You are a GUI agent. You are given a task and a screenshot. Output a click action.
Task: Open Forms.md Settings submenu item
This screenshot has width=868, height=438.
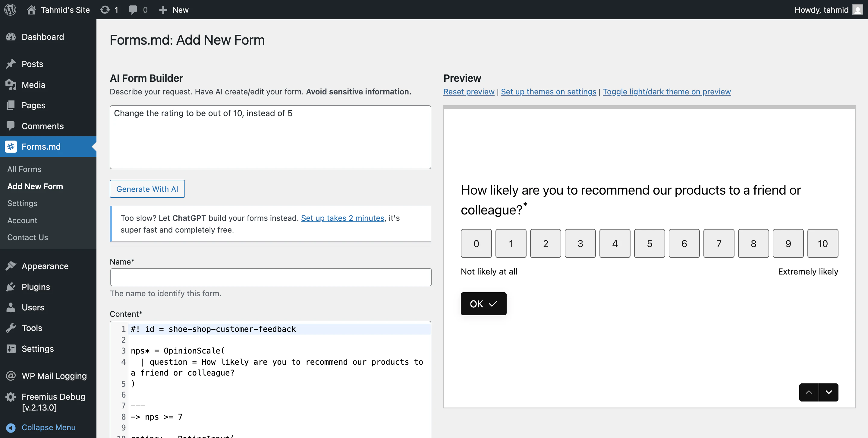point(22,203)
